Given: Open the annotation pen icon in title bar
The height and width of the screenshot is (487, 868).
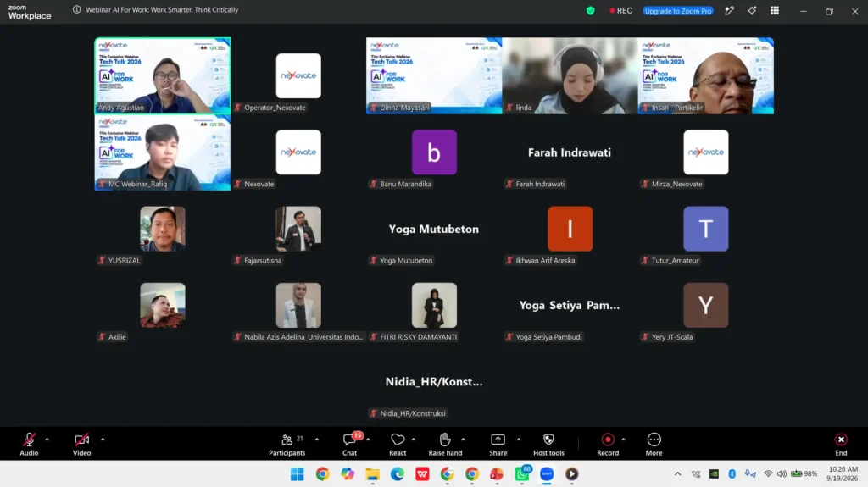Looking at the screenshot, I should pyautogui.click(x=730, y=10).
